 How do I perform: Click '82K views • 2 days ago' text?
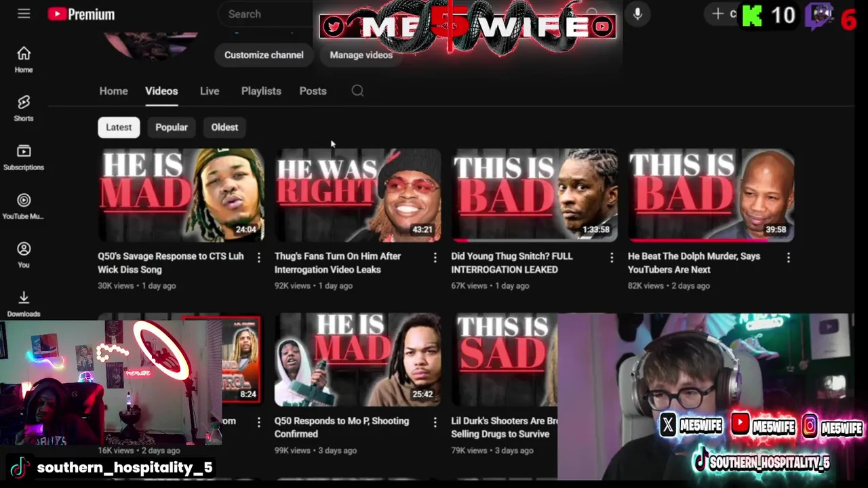[669, 286]
